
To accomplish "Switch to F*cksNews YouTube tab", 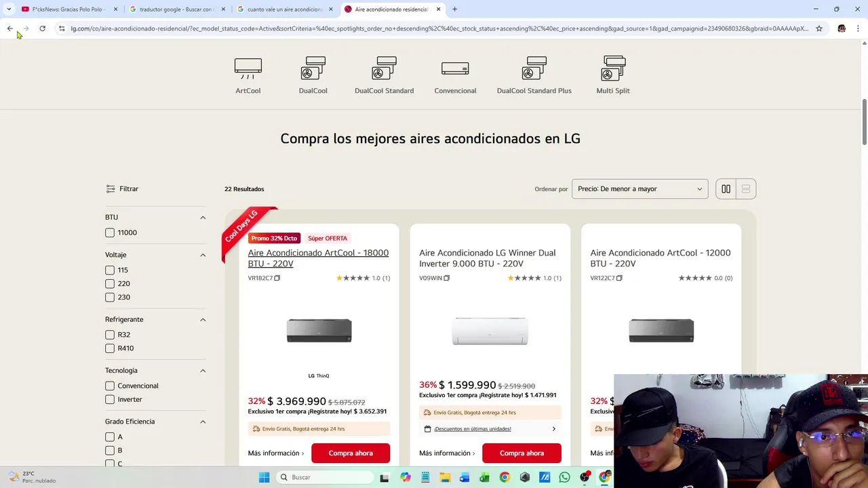I will pos(68,9).
